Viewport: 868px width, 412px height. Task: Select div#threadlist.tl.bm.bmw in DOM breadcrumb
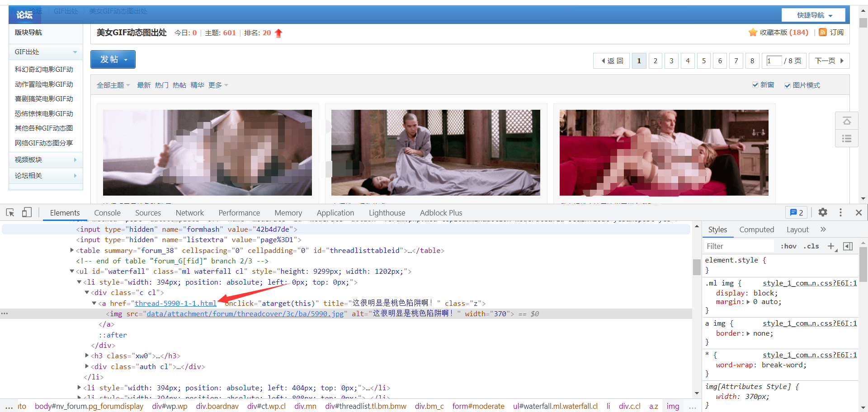coord(366,406)
